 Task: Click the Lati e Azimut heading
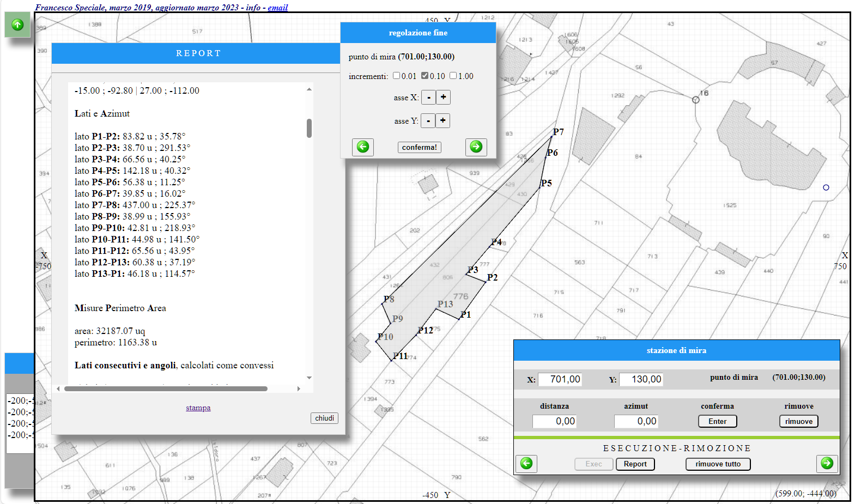[x=102, y=113]
